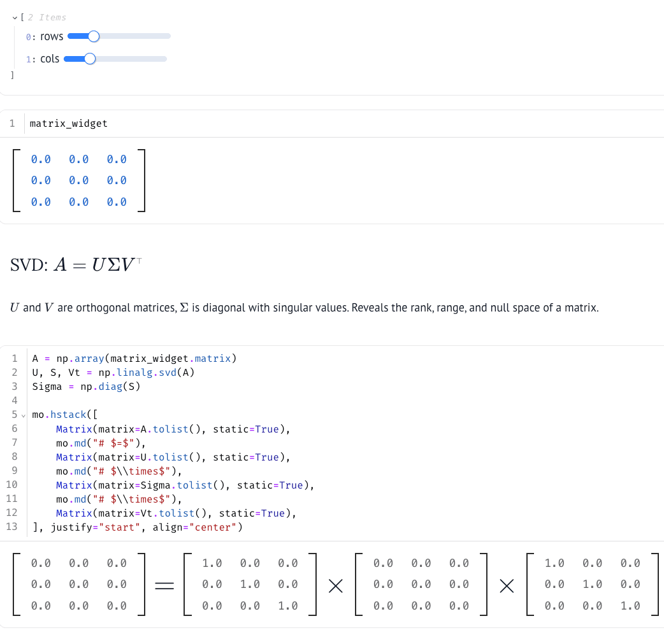Edit the top-left 0.0 cell of matrix_widget

tap(40, 159)
